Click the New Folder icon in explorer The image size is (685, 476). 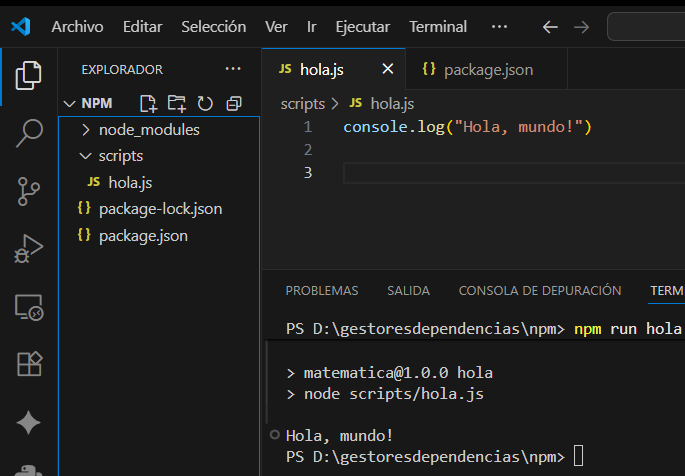(177, 103)
